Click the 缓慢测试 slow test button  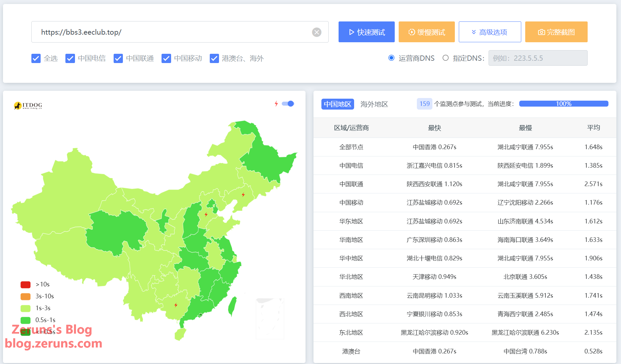[426, 32]
